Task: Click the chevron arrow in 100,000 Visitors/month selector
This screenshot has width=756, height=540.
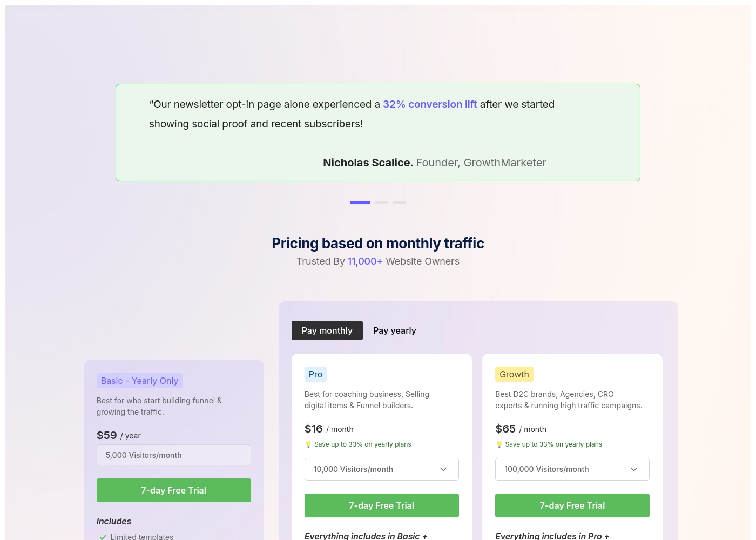Action: 634,469
